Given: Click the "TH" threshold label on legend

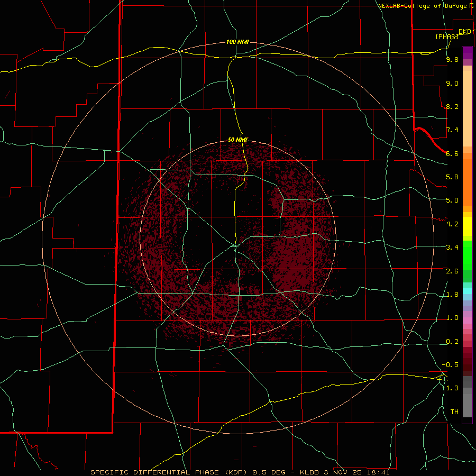Looking at the screenshot, I should [x=454, y=412].
